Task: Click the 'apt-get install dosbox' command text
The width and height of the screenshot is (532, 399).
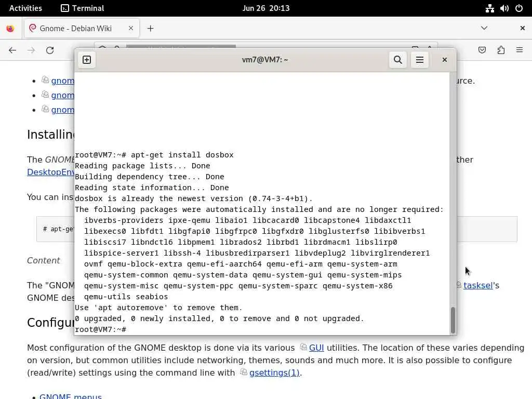Action: click(x=182, y=155)
